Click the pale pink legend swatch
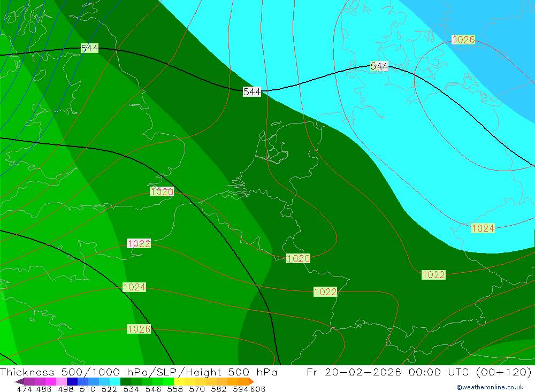 tap(62, 381)
